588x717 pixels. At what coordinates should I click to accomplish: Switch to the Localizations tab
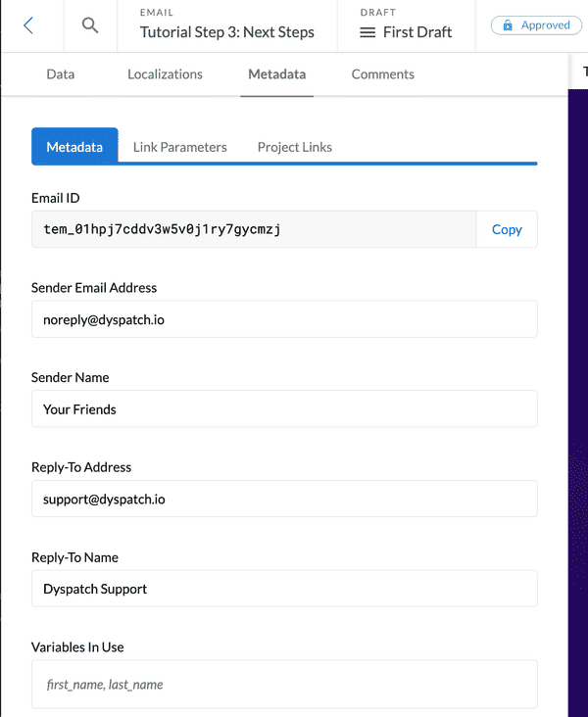(x=165, y=74)
